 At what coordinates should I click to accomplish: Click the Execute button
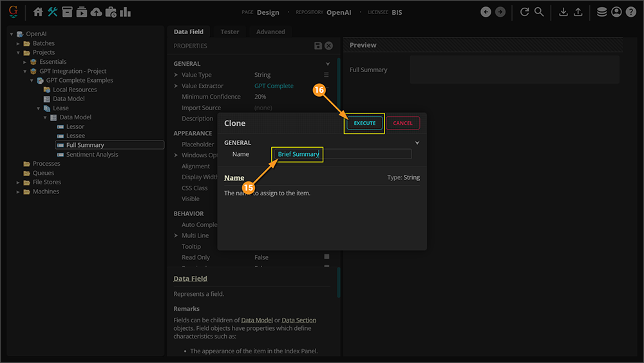tap(365, 123)
